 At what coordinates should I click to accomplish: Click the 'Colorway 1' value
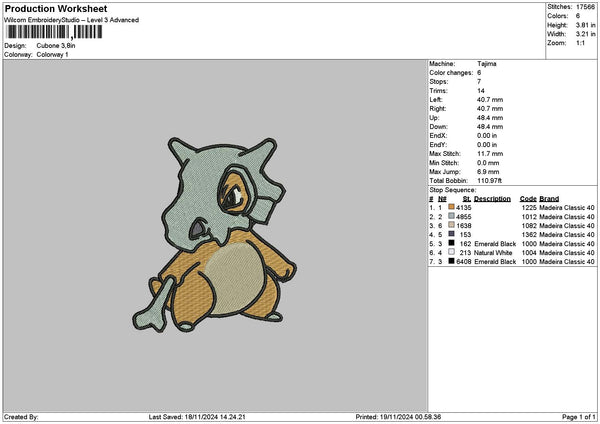[52, 55]
